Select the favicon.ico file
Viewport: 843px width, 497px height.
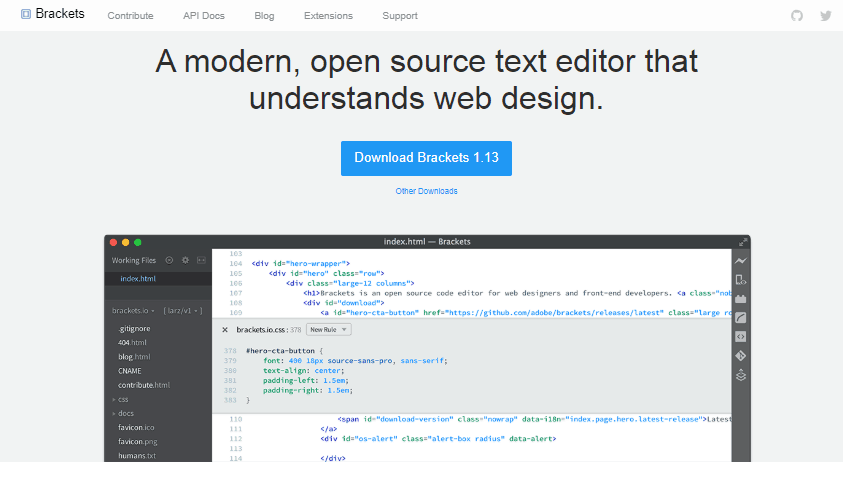(x=136, y=427)
